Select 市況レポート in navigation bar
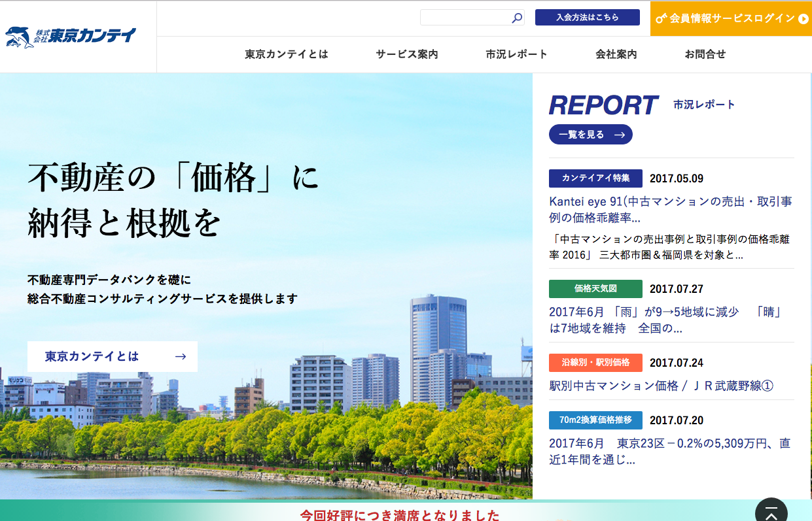The image size is (812, 521). (517, 54)
